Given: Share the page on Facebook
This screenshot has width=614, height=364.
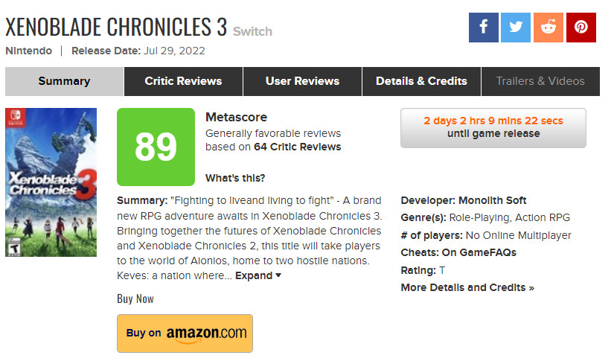Looking at the screenshot, I should pyautogui.click(x=483, y=28).
